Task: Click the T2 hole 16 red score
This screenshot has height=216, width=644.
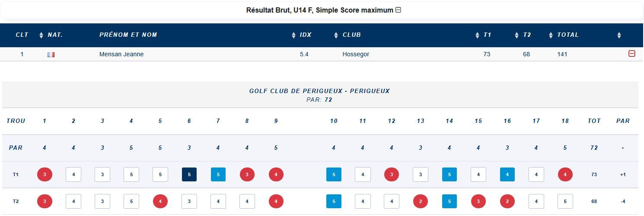Action: coord(507,201)
